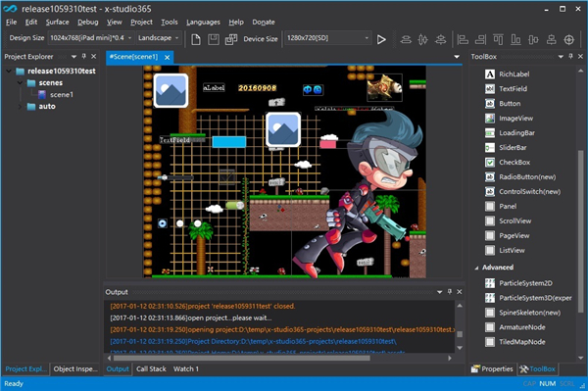
Task: Click the Align Right toolbar icon
Action: click(480, 39)
